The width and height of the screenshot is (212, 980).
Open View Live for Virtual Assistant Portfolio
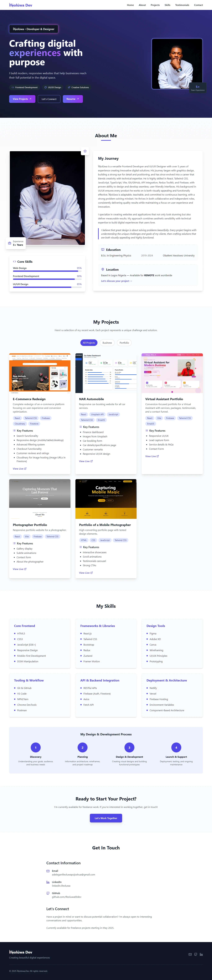(152, 456)
